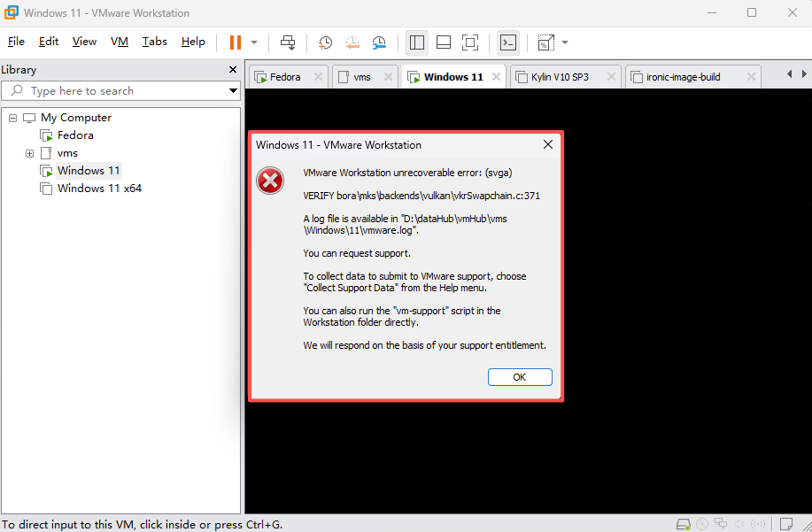Viewport: 812px width, 532px height.
Task: Click the Revert to snapshot icon
Action: (x=352, y=43)
